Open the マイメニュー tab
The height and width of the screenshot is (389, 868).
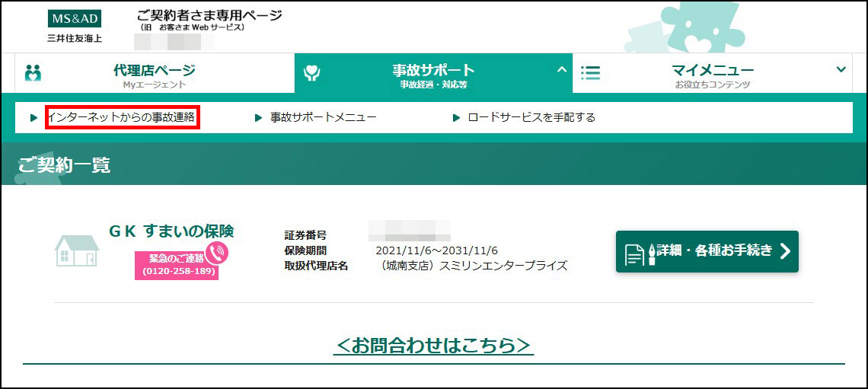pos(712,74)
